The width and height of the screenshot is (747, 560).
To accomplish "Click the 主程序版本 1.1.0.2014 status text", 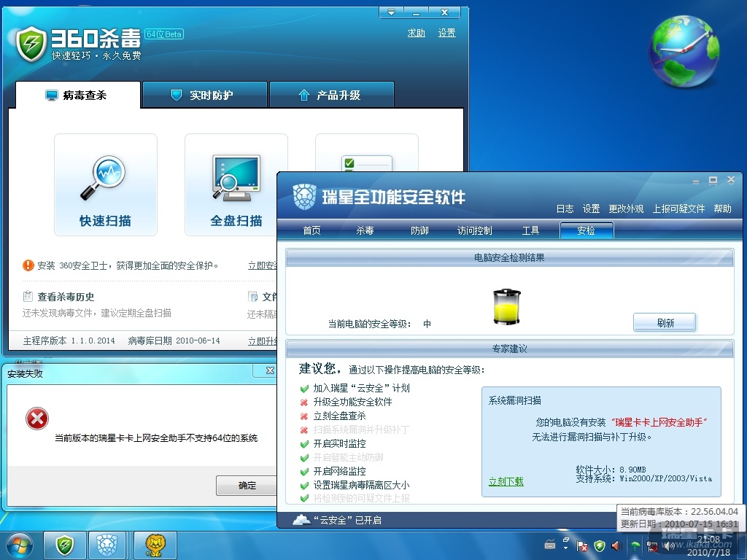I will pos(69,341).
